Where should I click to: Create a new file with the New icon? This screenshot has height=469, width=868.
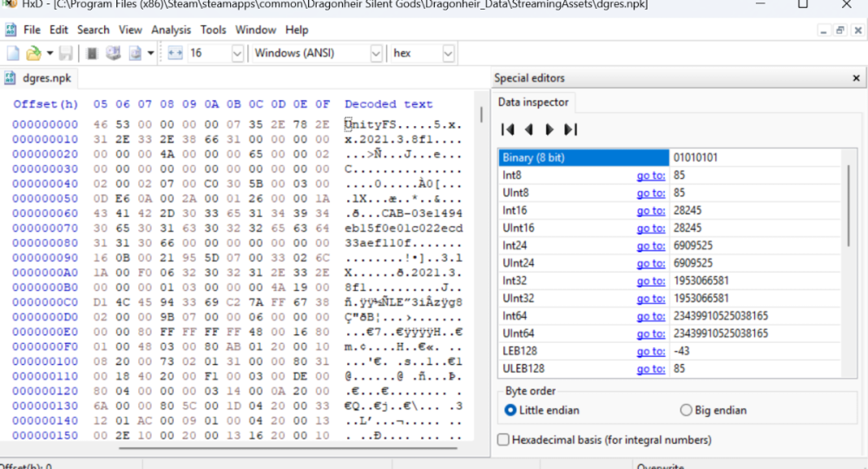pos(13,53)
